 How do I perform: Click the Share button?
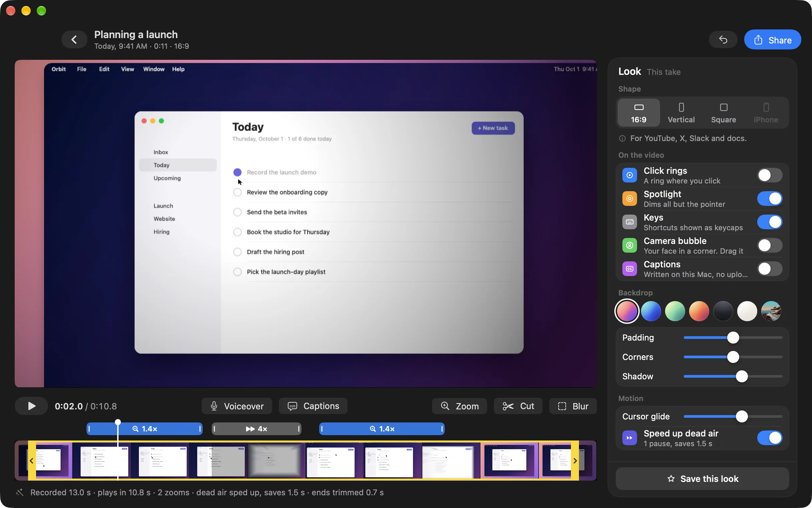point(773,40)
